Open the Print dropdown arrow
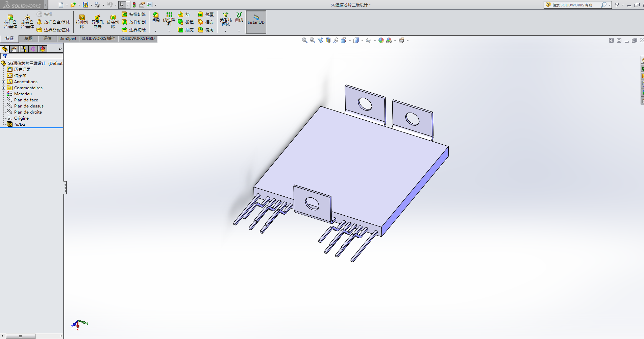This screenshot has width=644, height=339. point(103,5)
